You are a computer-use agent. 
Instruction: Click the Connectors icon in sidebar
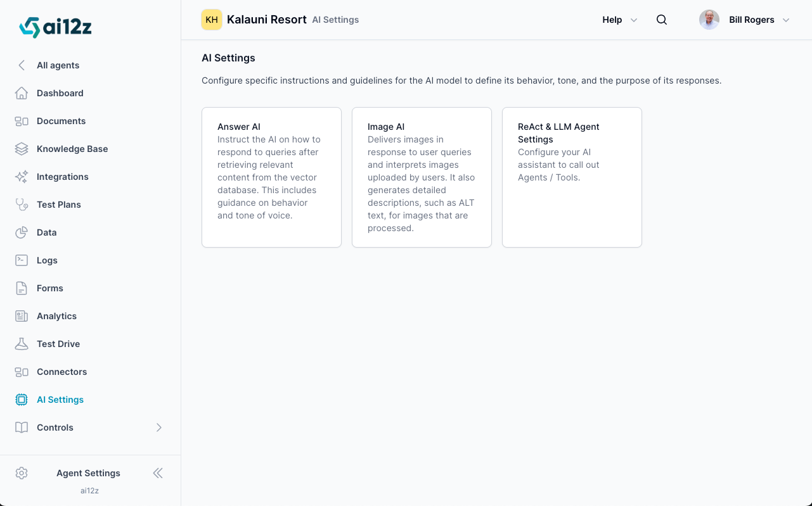(x=22, y=372)
